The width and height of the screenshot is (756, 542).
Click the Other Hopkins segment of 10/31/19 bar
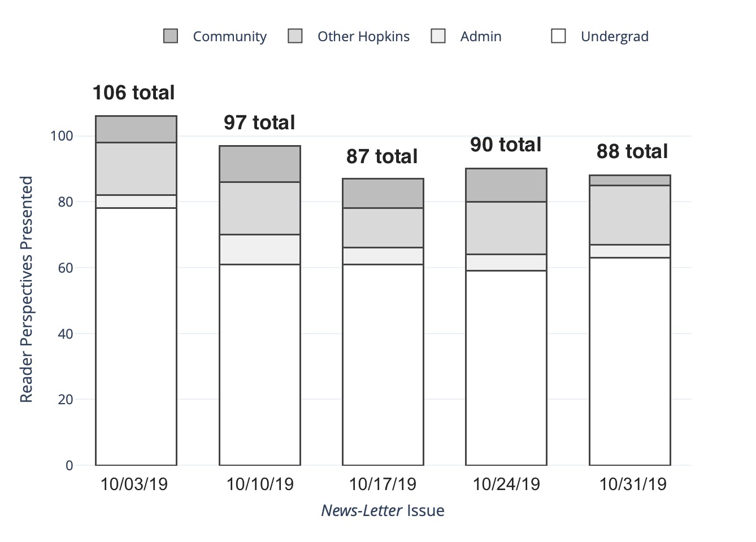click(630, 215)
